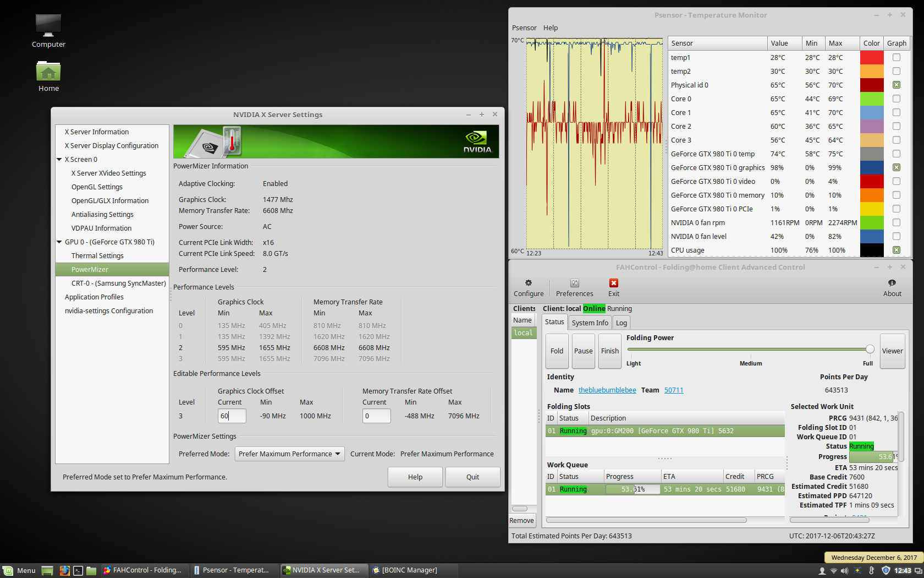Open the About icon in FAHControl

[x=892, y=287]
